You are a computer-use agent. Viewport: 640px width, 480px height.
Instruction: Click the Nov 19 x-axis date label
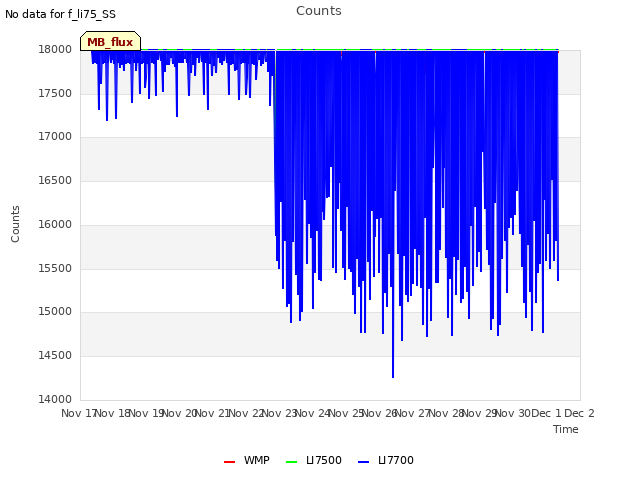click(x=147, y=413)
